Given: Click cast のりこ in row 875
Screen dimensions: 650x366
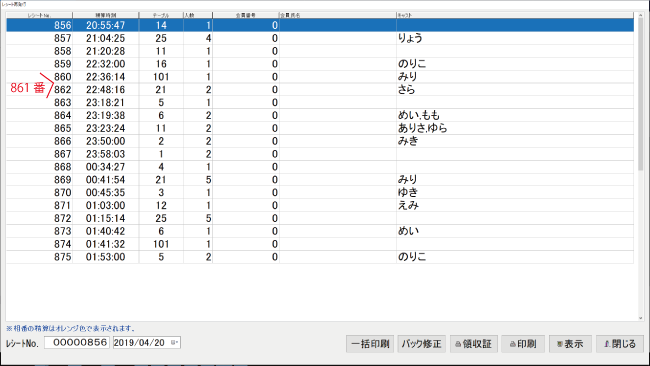Looking at the screenshot, I should (412, 257).
